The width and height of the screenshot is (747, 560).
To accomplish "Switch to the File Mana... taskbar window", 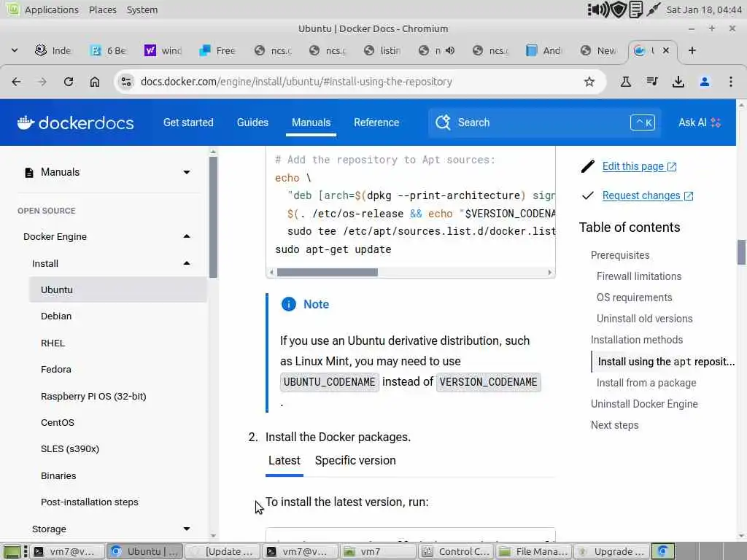I will (535, 551).
